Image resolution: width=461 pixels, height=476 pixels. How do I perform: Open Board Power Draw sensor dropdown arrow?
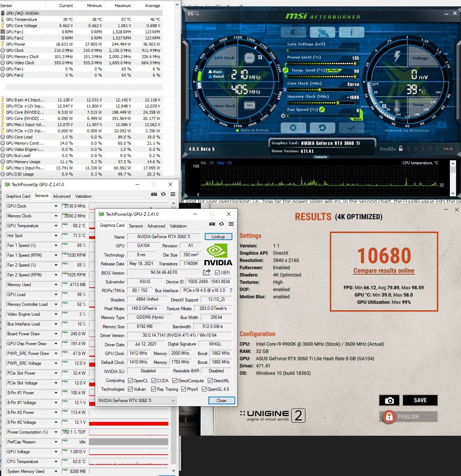coord(56,334)
